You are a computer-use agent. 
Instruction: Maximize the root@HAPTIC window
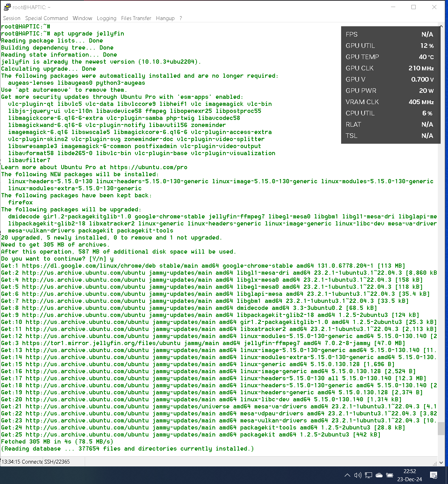(414, 7)
